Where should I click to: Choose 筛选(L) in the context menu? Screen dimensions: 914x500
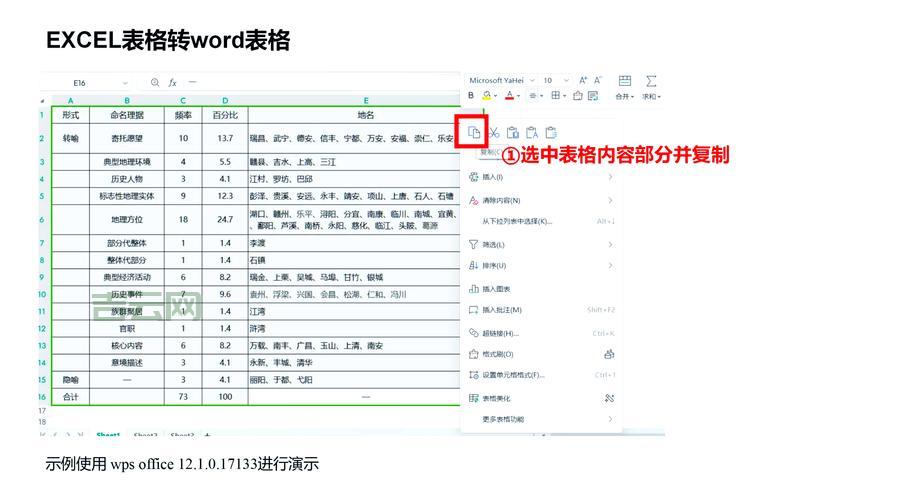point(541,245)
